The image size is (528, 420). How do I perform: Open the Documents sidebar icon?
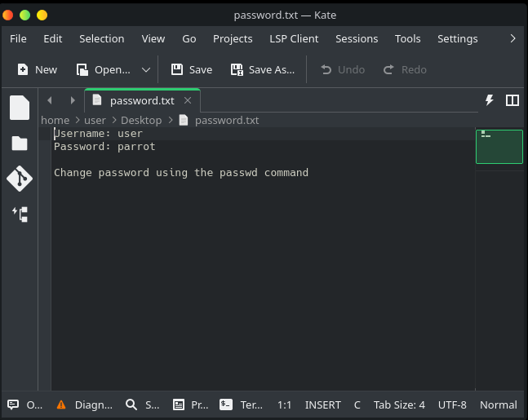(20, 108)
